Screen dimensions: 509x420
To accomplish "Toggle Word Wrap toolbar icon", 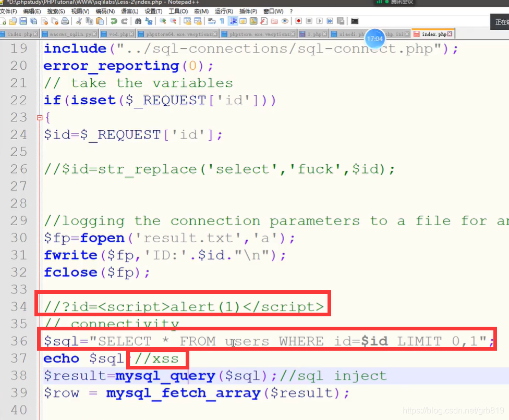I will coord(212,21).
